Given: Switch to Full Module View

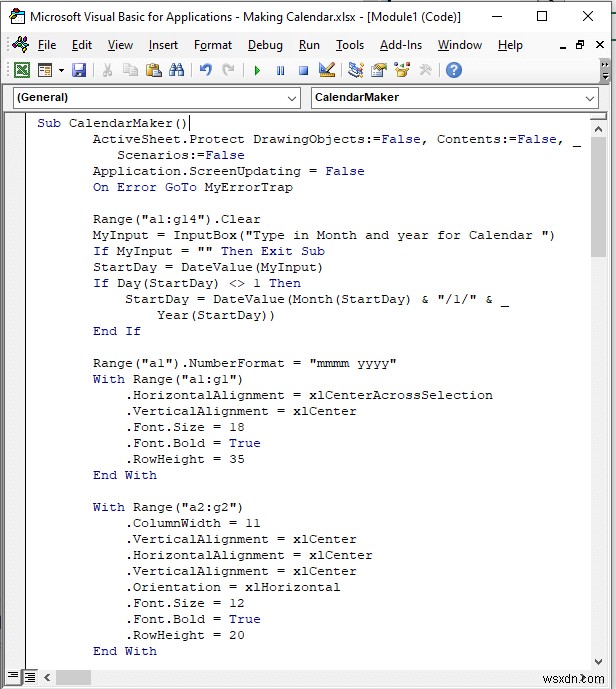Looking at the screenshot, I should point(32,677).
